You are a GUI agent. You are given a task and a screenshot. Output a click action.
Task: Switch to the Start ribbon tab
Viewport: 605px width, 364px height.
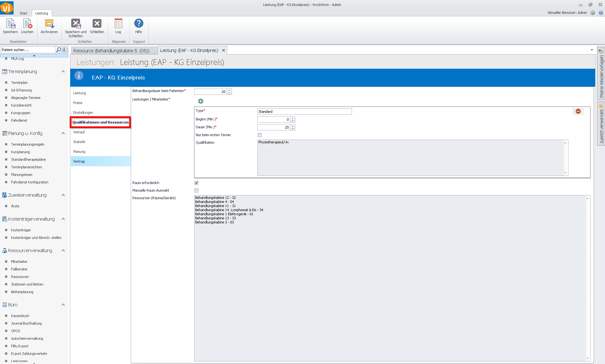(x=23, y=13)
